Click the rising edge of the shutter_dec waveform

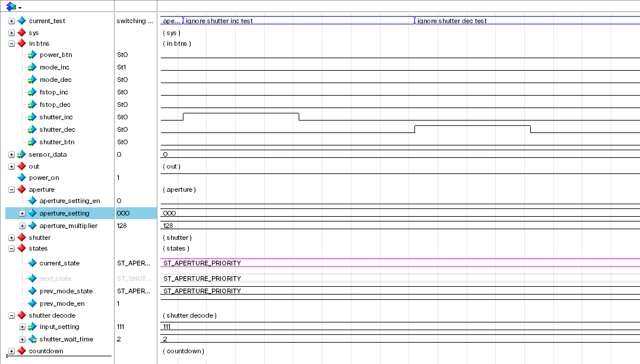414,129
